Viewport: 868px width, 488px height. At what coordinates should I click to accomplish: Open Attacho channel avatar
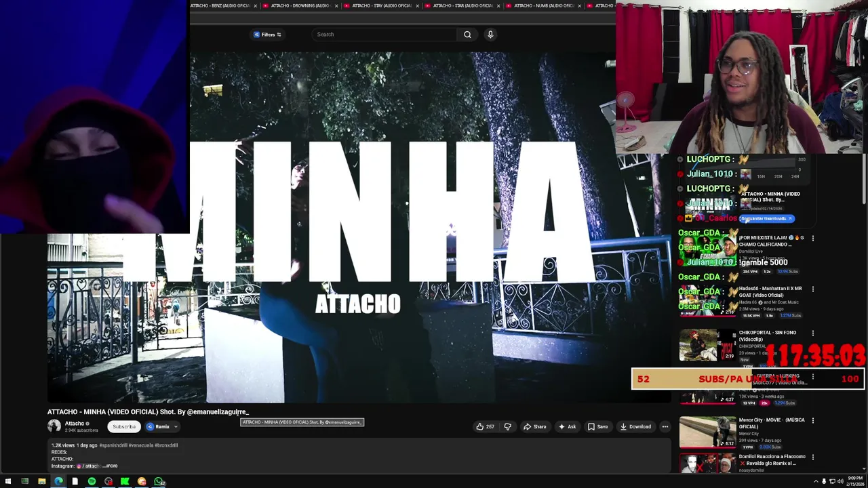pyautogui.click(x=54, y=426)
